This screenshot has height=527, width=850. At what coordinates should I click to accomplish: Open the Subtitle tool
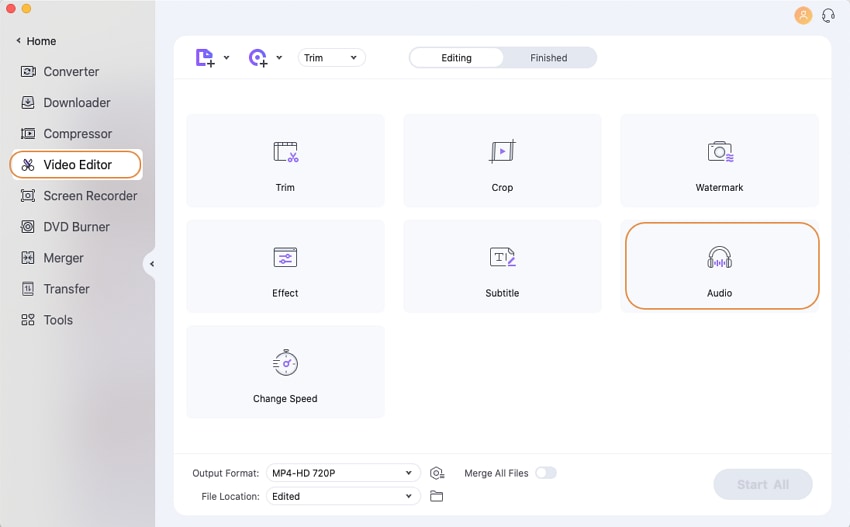pos(502,266)
